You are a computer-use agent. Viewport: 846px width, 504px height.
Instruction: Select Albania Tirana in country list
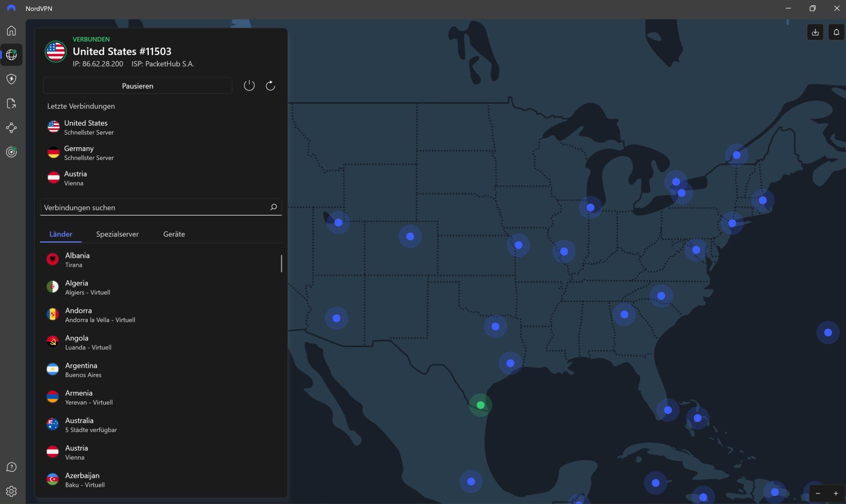(x=161, y=259)
